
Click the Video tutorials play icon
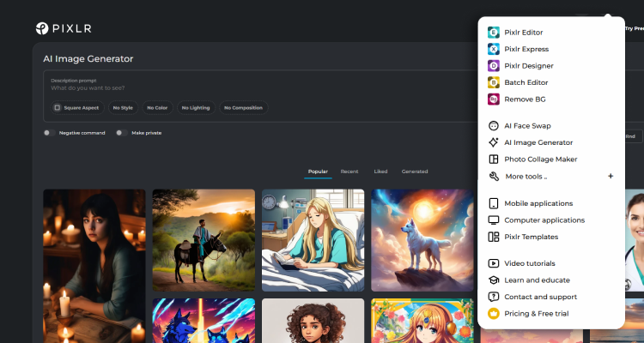tap(493, 263)
